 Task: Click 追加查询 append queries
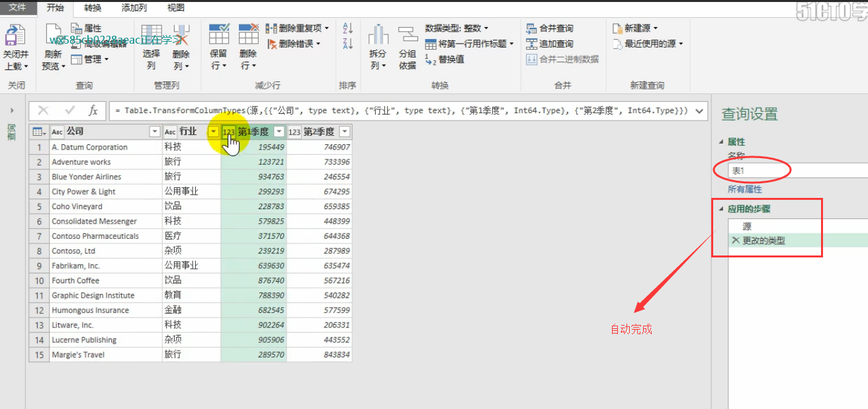pos(550,44)
